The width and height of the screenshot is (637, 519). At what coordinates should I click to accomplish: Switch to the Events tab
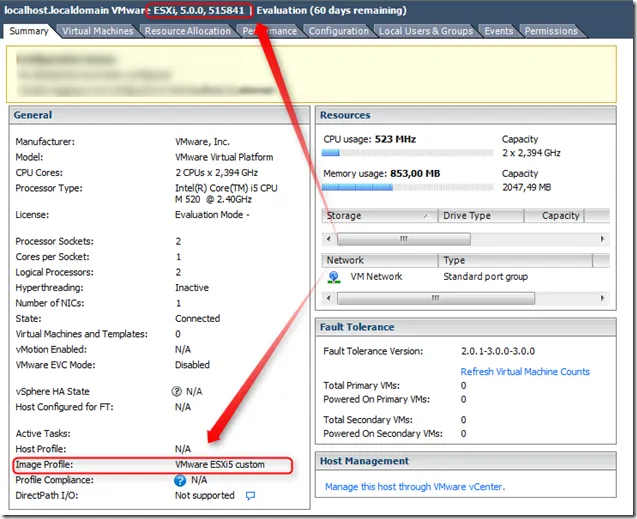click(x=498, y=31)
